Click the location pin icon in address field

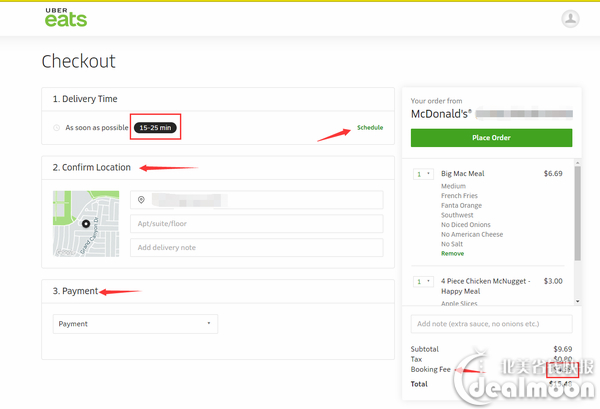click(x=142, y=201)
